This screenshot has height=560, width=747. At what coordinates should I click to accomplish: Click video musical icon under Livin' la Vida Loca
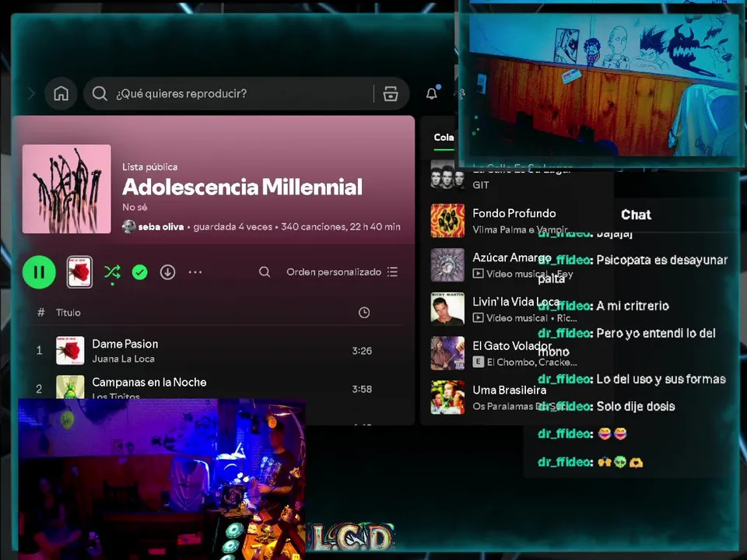point(478,317)
